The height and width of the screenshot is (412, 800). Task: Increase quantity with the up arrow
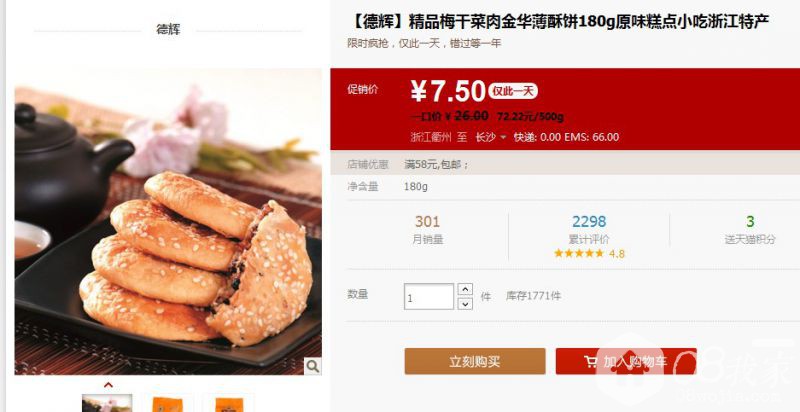point(465,289)
